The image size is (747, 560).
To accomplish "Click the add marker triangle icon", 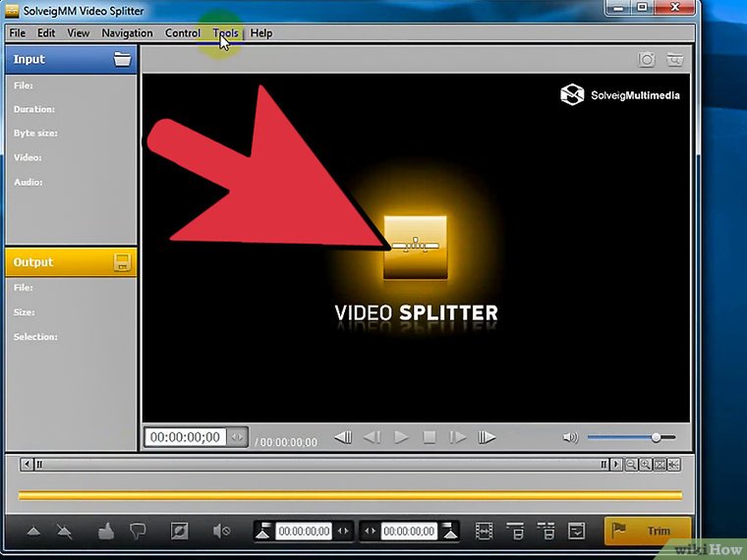I will pyautogui.click(x=33, y=532).
